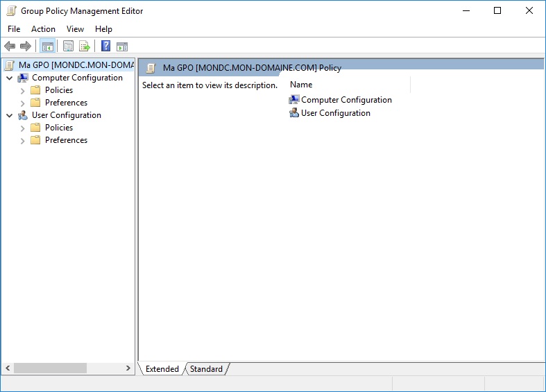Select Preferences folder under Computer Configuration
This screenshot has width=546, height=392.
click(x=59, y=103)
